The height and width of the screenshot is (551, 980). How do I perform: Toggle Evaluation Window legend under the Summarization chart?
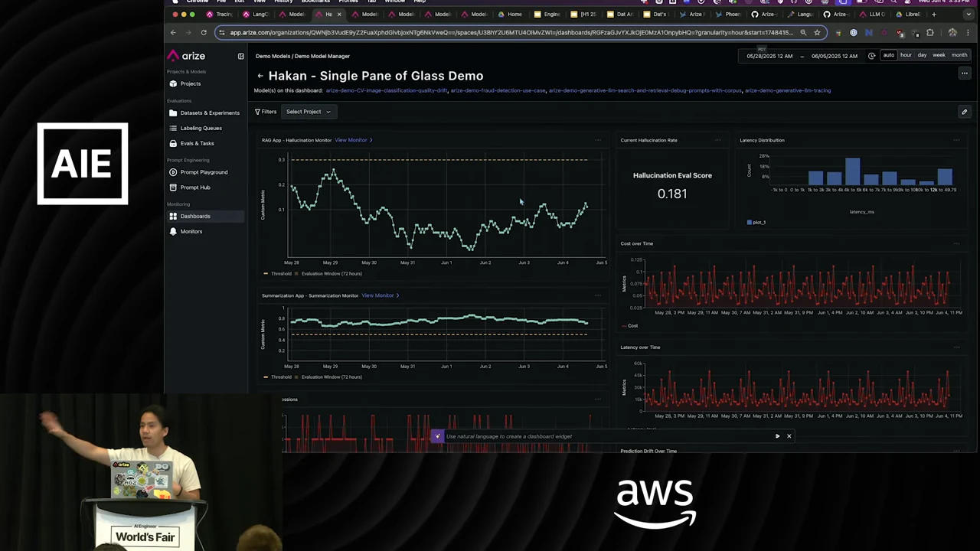328,377
